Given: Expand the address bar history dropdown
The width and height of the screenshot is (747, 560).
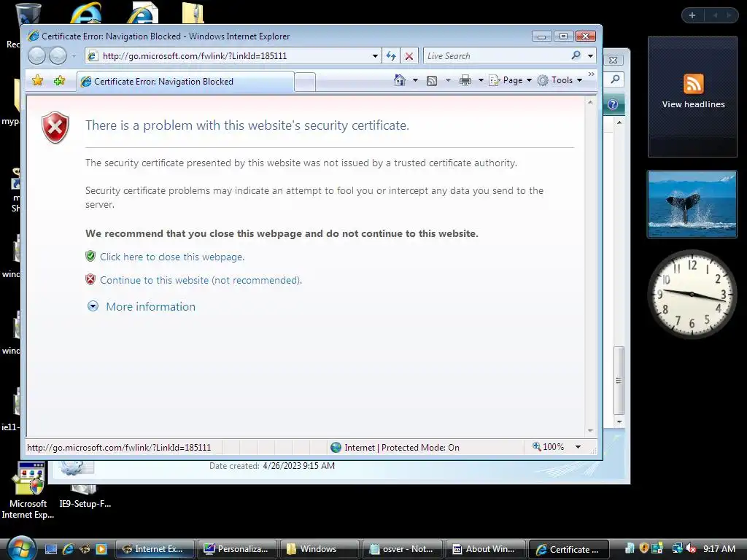Looking at the screenshot, I should (x=376, y=55).
